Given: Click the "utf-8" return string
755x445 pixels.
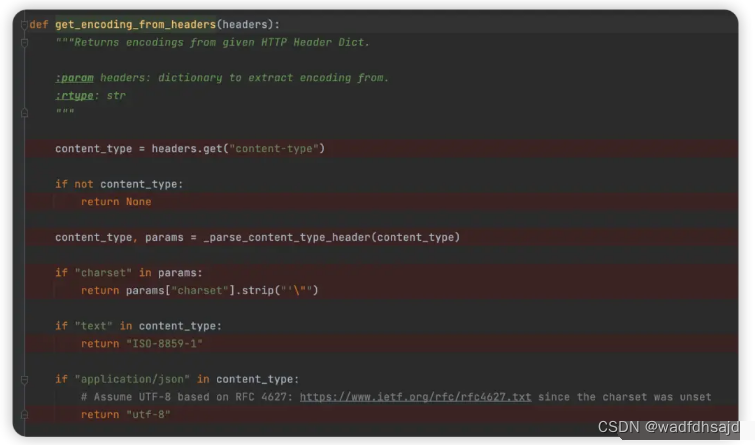Looking at the screenshot, I should coord(148,415).
